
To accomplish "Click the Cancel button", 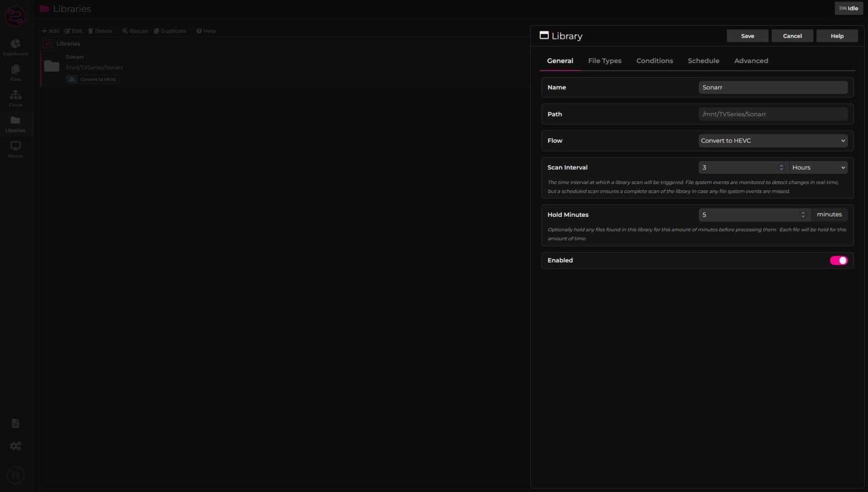I will coord(792,36).
